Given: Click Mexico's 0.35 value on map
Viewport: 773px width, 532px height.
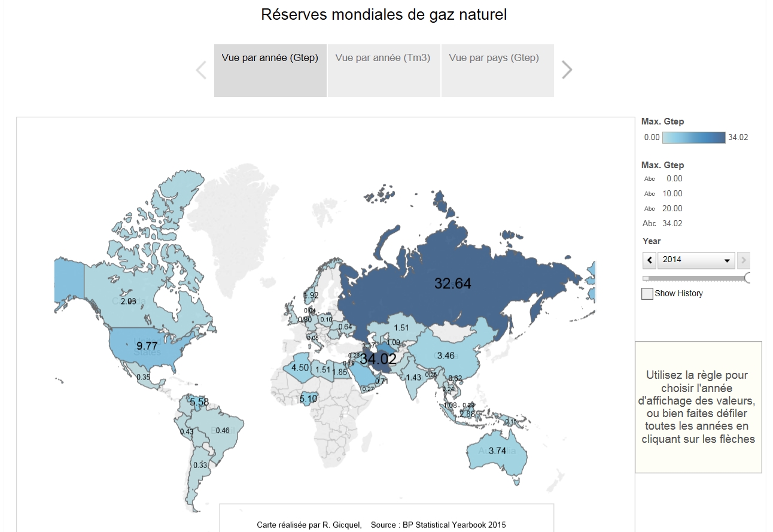Looking at the screenshot, I should pos(144,377).
